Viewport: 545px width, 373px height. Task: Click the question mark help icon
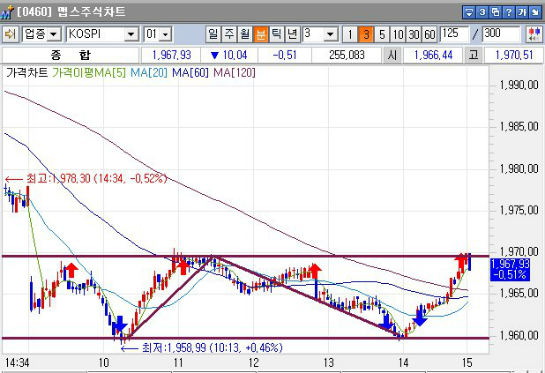click(509, 13)
